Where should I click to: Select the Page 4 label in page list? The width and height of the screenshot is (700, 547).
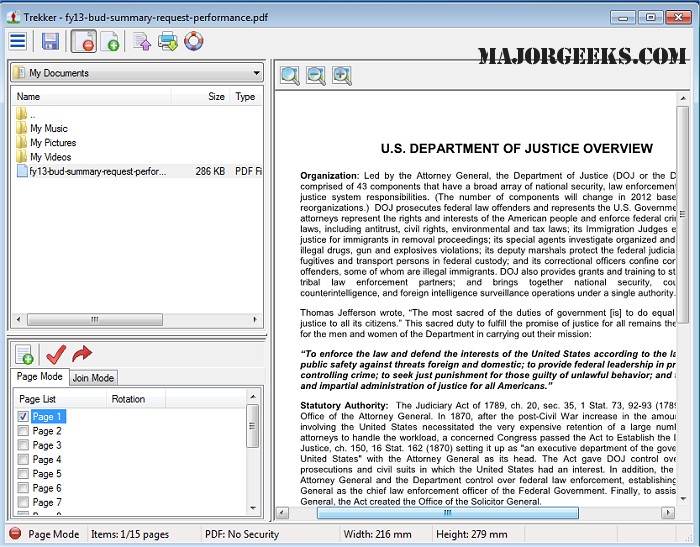(x=47, y=459)
